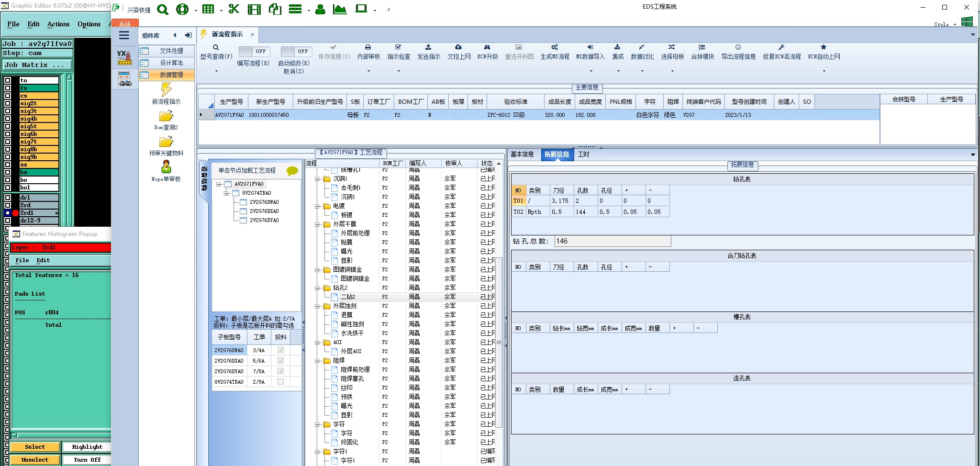This screenshot has height=466, width=980.
Task: Open the hamburger menu in the EDS sidebar
Action: coord(124,35)
